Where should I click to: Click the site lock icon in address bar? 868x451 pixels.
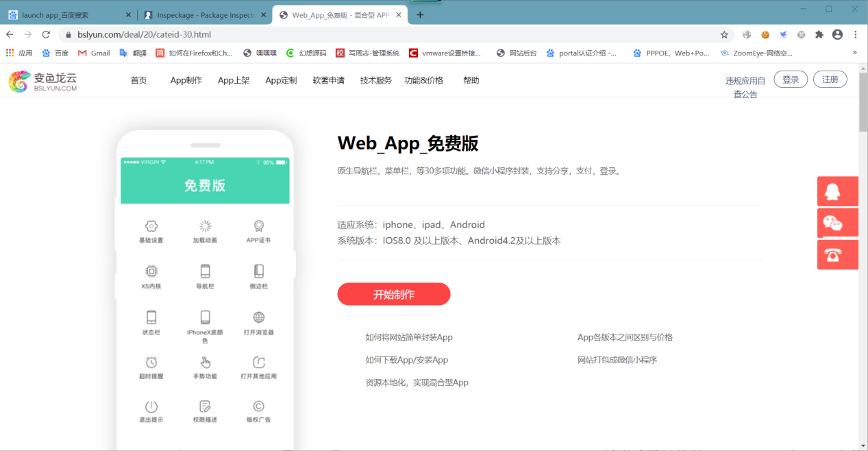click(68, 34)
